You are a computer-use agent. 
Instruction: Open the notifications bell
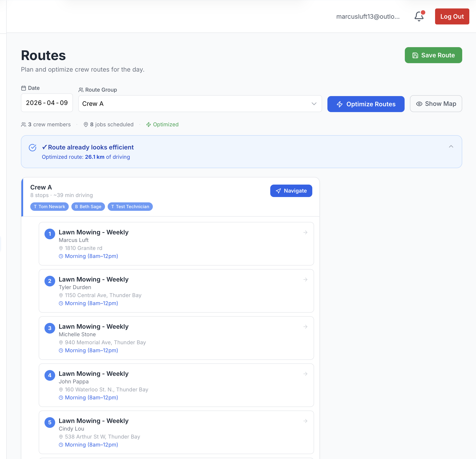click(x=419, y=16)
